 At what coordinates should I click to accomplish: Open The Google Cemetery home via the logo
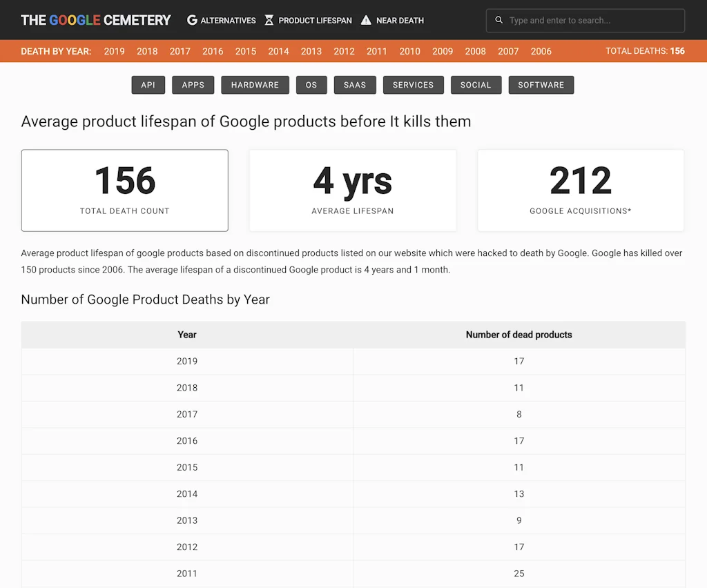(95, 20)
